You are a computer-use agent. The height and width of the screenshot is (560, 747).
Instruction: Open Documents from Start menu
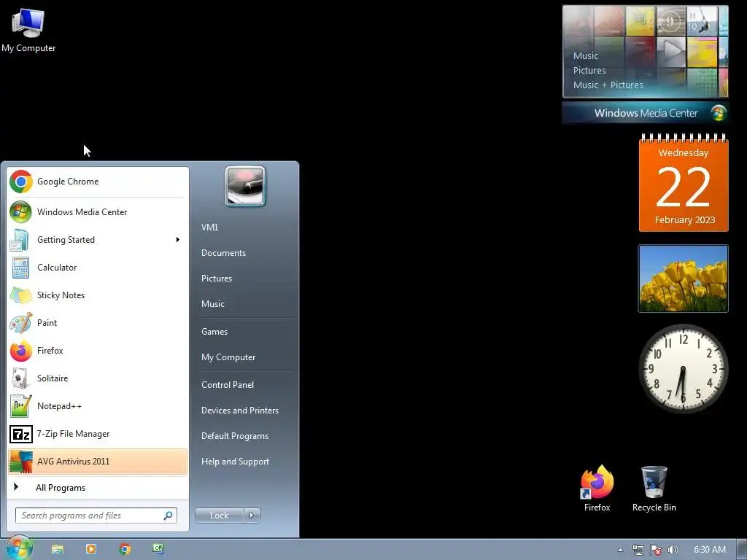(223, 253)
